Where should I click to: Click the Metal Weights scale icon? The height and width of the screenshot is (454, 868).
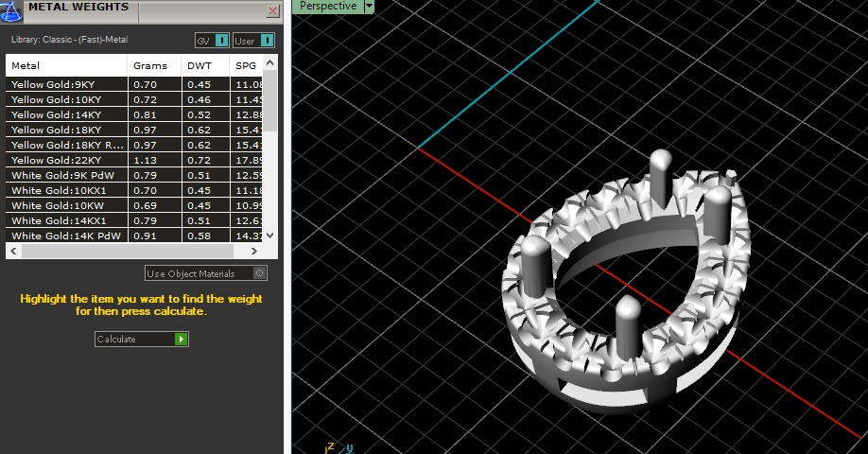tap(11, 11)
